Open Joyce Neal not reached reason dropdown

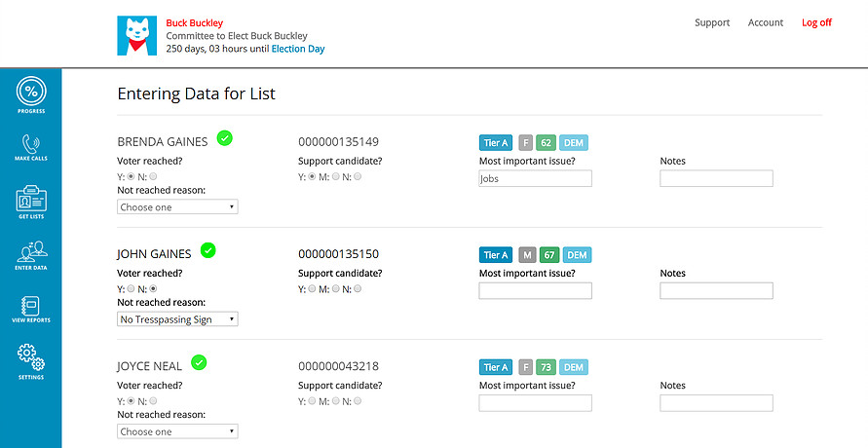pos(177,431)
